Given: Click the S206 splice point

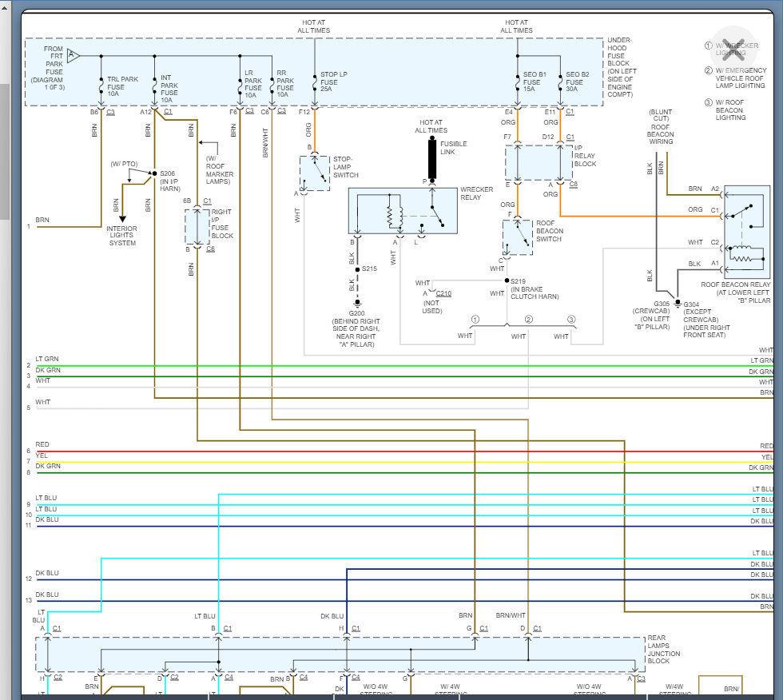Looking at the screenshot, I should point(153,173).
